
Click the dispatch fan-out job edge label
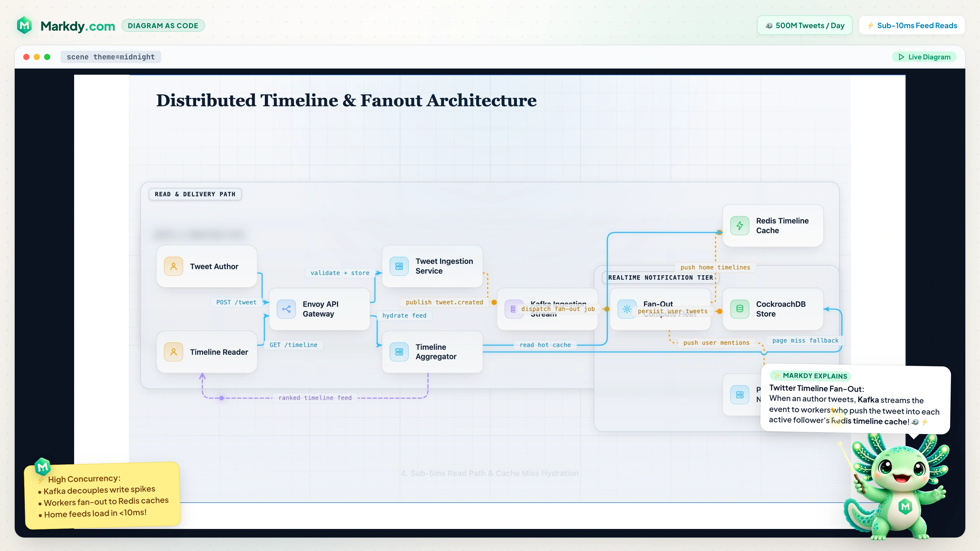click(558, 309)
